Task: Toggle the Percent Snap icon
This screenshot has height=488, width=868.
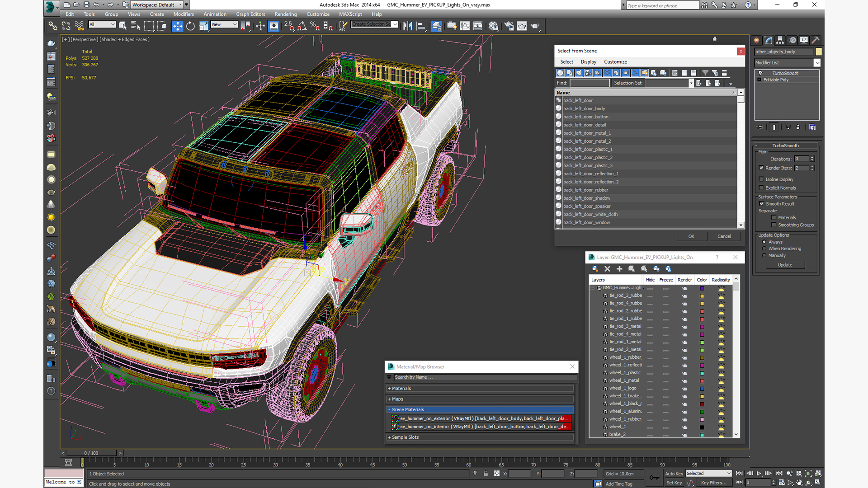Action: [315, 26]
